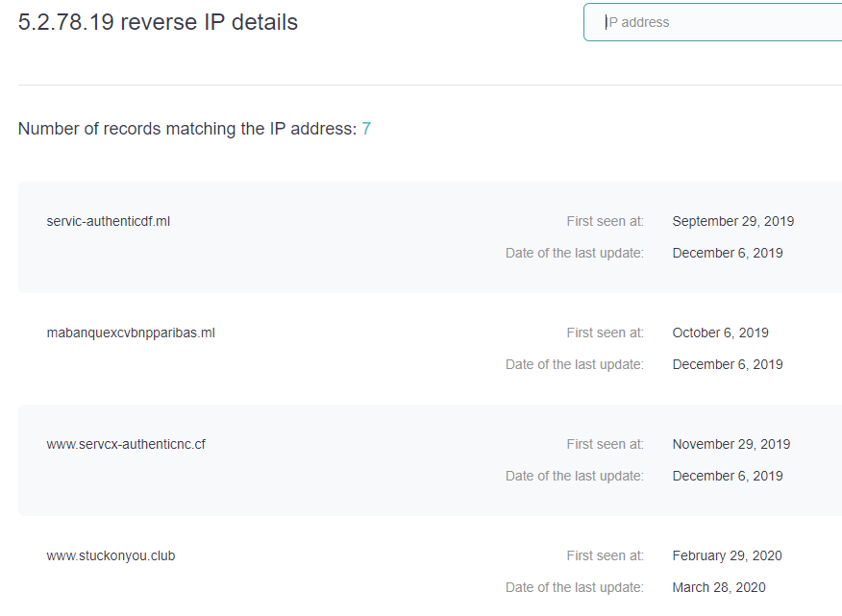Open the servic-authenticdf.ml domain entry
The width and height of the screenshot is (842, 616).
tap(109, 221)
